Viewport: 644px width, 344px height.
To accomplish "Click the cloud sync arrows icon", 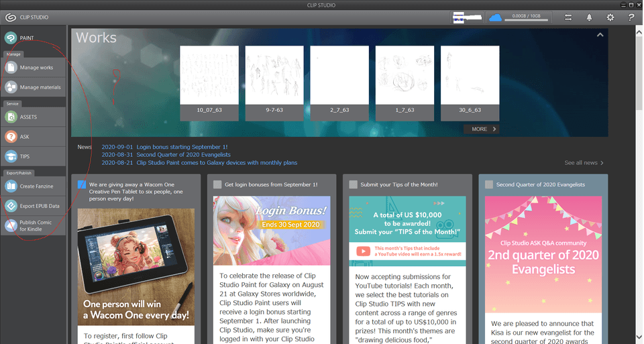I will [568, 17].
